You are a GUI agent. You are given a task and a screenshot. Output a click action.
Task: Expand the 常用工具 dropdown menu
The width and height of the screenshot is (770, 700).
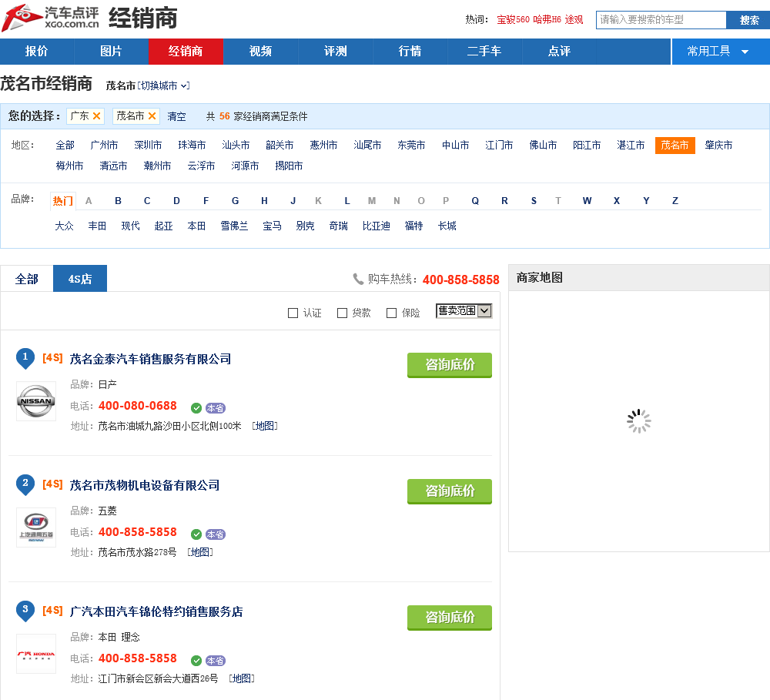pyautogui.click(x=721, y=52)
